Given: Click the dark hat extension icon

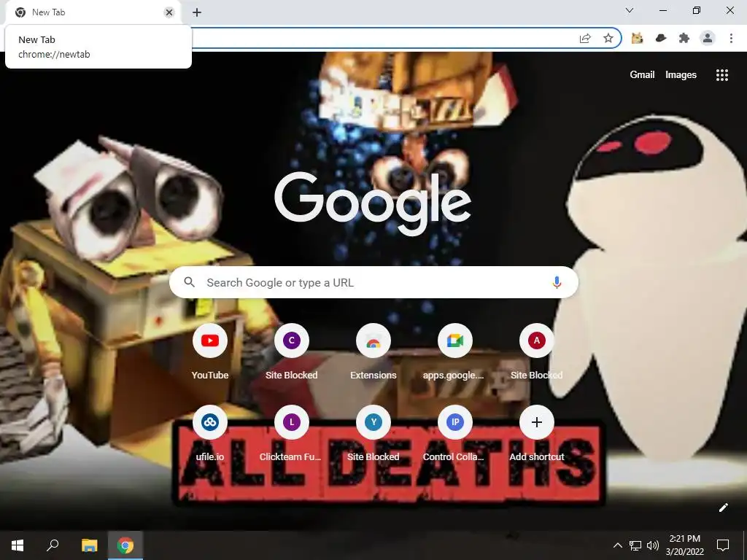Looking at the screenshot, I should 661,38.
